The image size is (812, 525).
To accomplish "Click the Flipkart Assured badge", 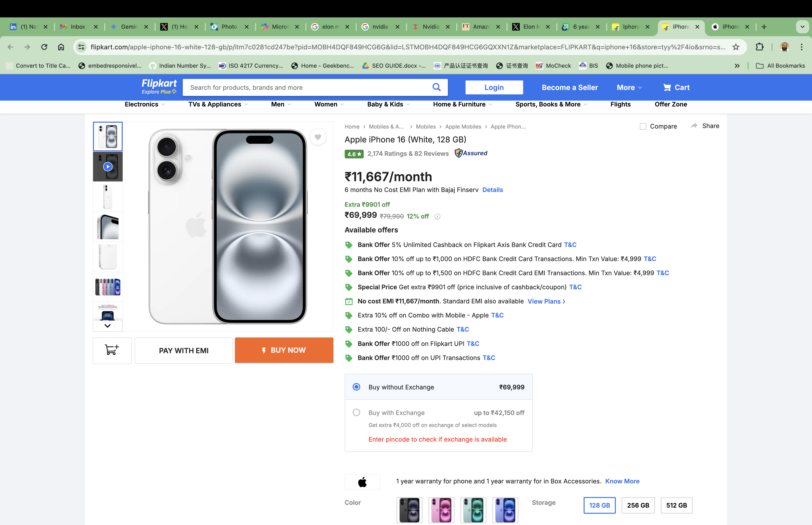I will coord(471,153).
